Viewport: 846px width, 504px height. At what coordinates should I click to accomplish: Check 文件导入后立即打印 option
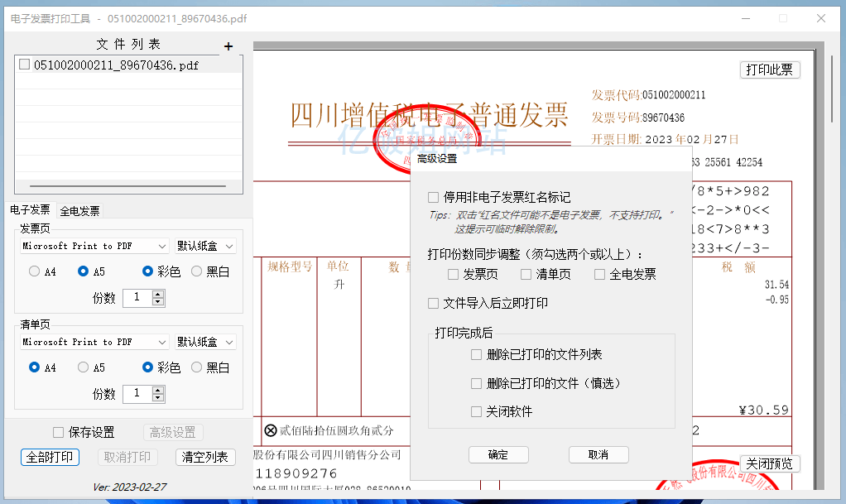click(433, 303)
